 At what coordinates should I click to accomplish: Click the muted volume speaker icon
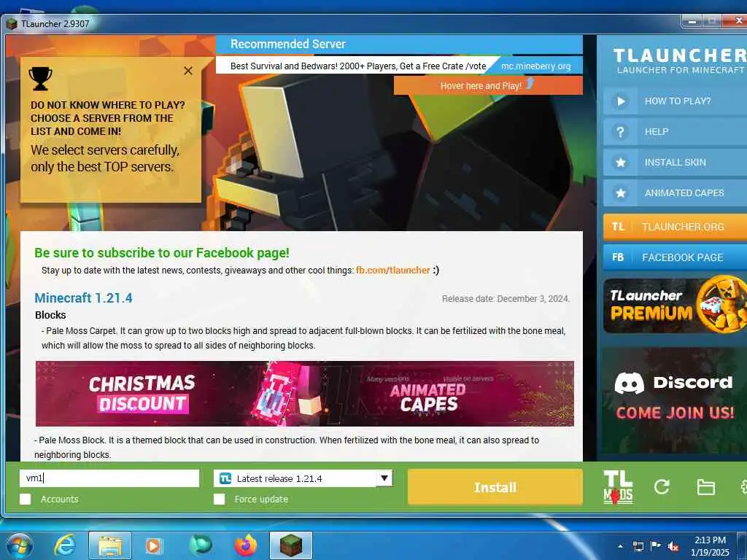[673, 547]
